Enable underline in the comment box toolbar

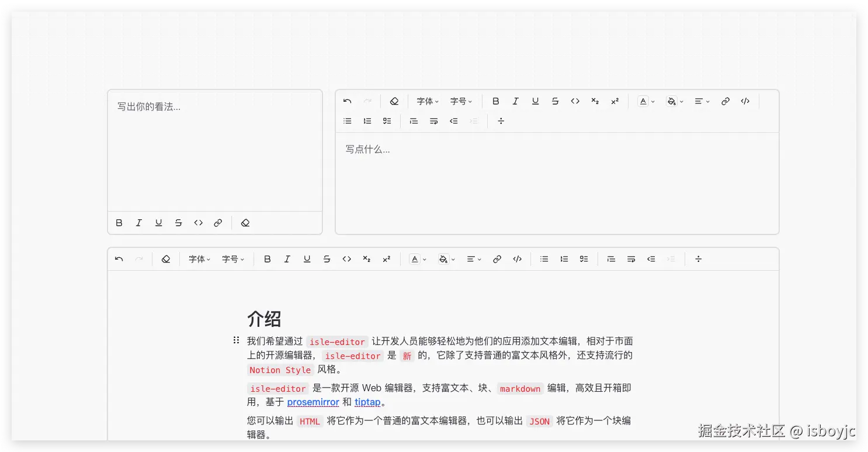coord(158,223)
